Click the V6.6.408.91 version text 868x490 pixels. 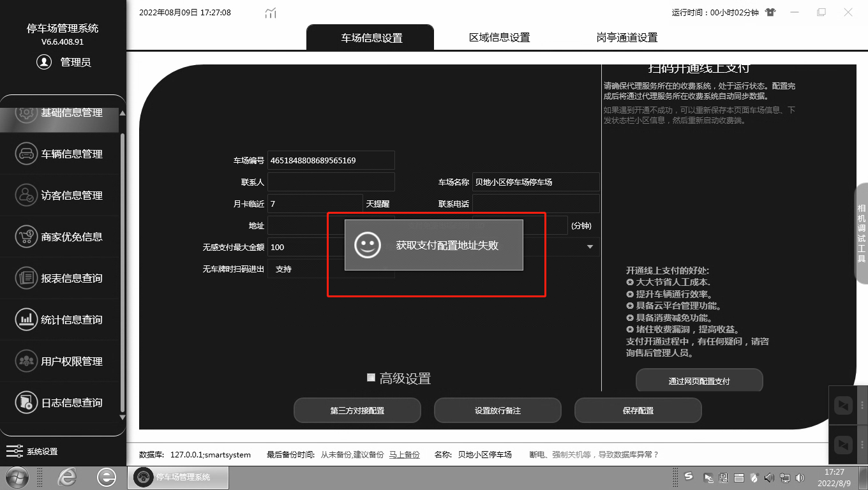pyautogui.click(x=63, y=42)
